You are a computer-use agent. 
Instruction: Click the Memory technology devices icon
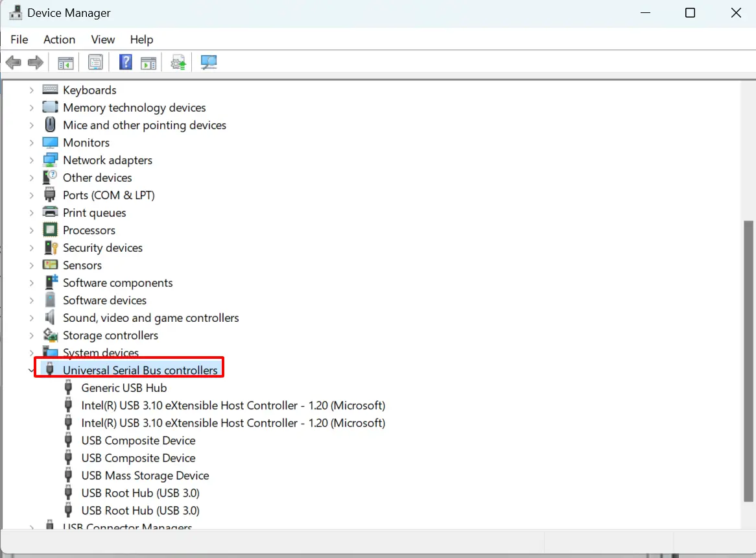click(50, 106)
